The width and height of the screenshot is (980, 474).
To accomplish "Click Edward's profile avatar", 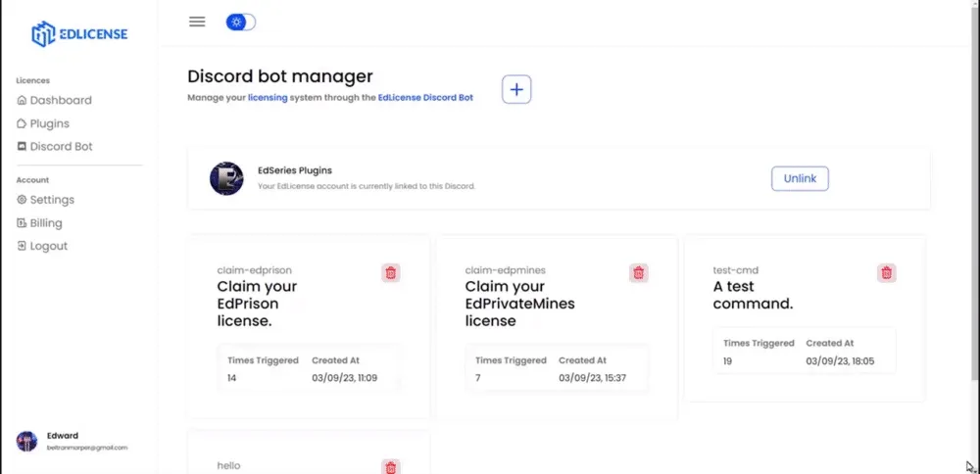I will coord(26,442).
